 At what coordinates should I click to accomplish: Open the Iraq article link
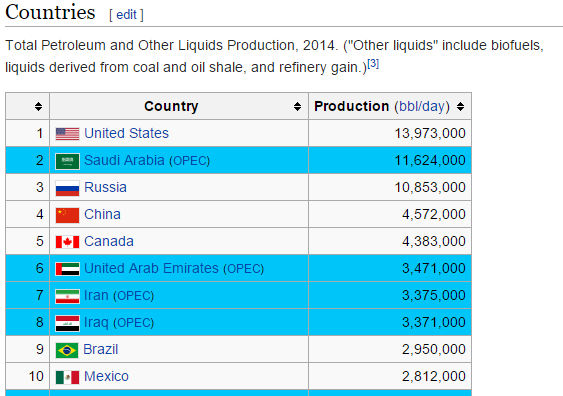tap(96, 322)
